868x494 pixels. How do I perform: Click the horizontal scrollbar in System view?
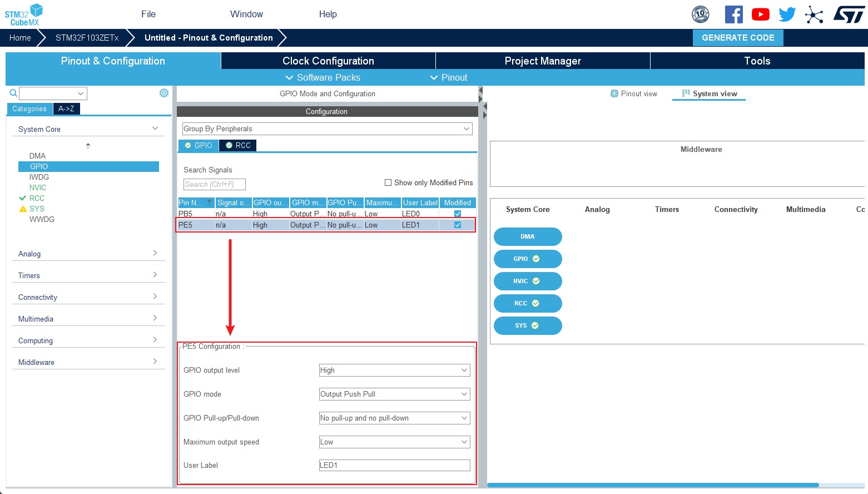pos(653,485)
